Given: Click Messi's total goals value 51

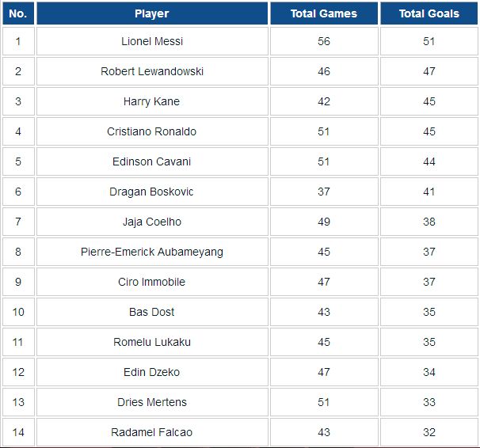Looking at the screenshot, I should (x=429, y=41).
